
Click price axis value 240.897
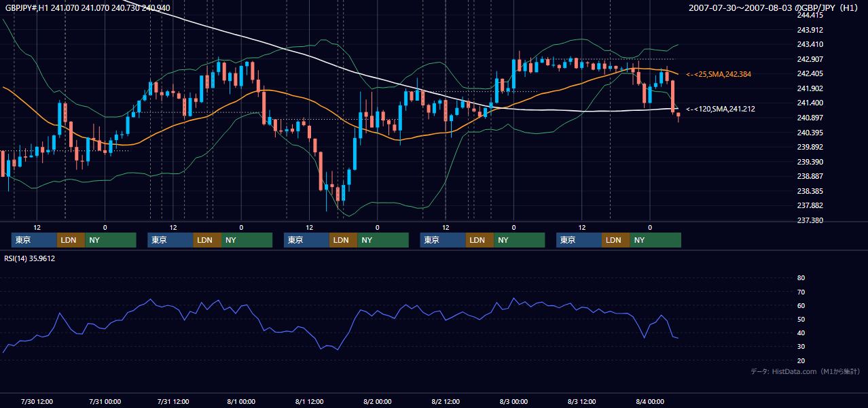[x=810, y=118]
